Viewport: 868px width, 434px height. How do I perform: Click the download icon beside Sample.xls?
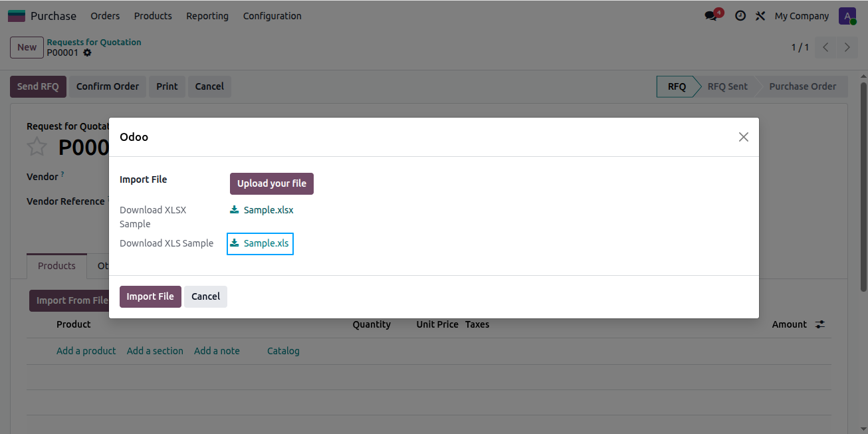234,243
